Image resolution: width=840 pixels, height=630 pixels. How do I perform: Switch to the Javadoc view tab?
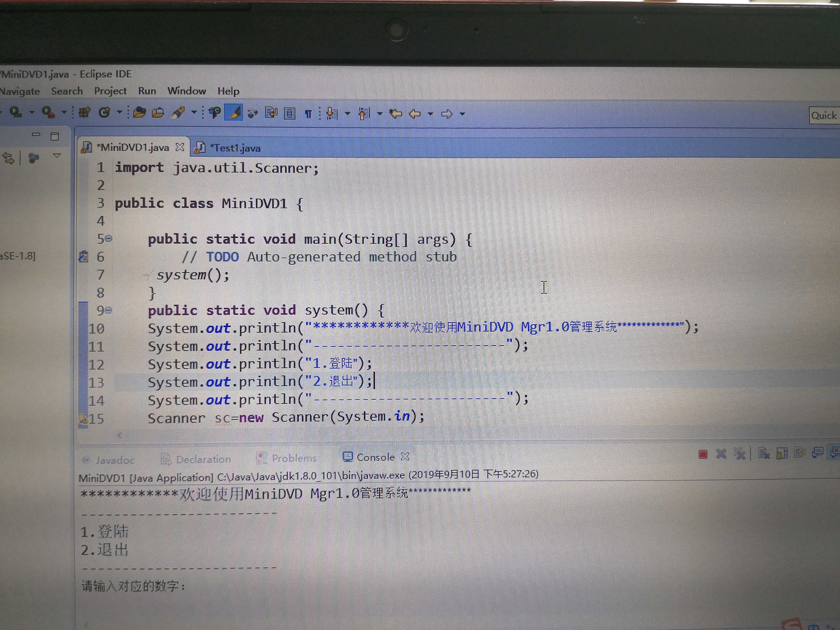pyautogui.click(x=108, y=460)
